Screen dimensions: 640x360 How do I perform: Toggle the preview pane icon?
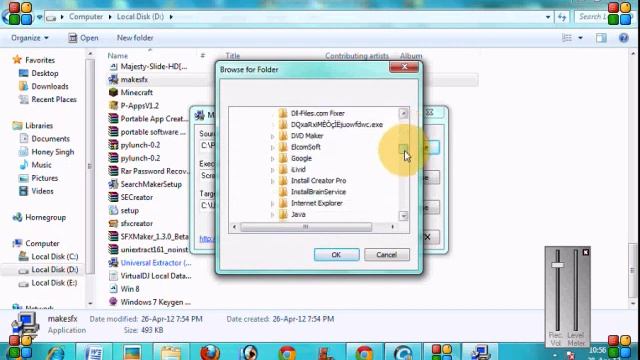point(601,38)
